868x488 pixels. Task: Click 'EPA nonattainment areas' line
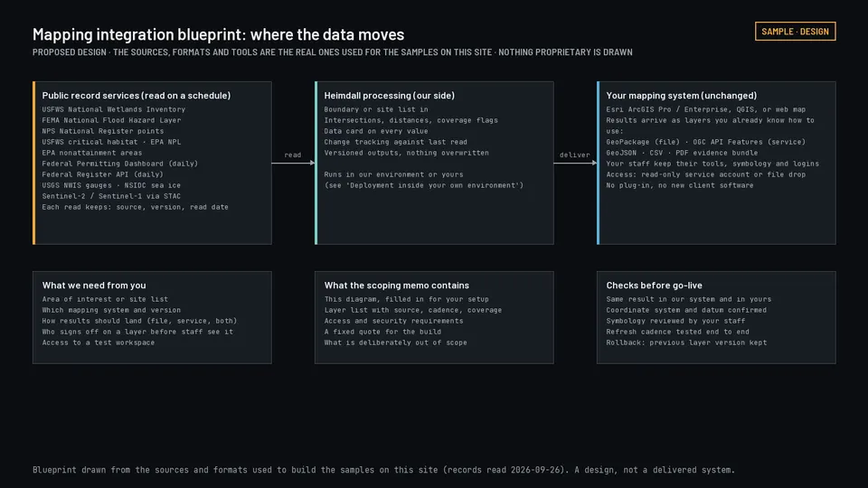[x=92, y=153]
